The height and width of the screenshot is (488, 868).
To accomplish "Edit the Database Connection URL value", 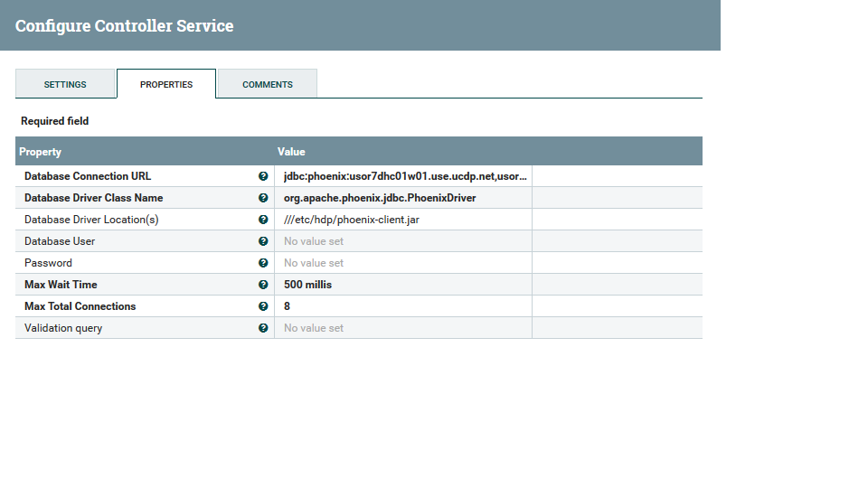I will (403, 176).
